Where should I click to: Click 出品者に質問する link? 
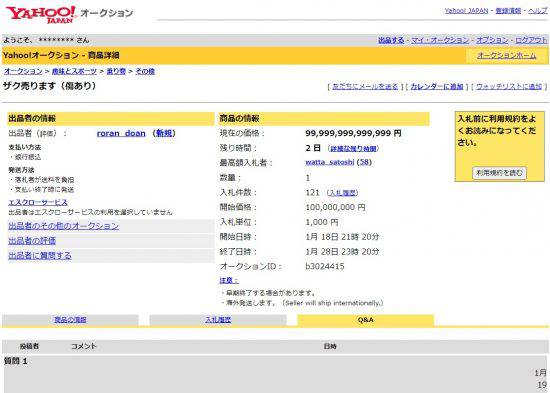click(40, 255)
